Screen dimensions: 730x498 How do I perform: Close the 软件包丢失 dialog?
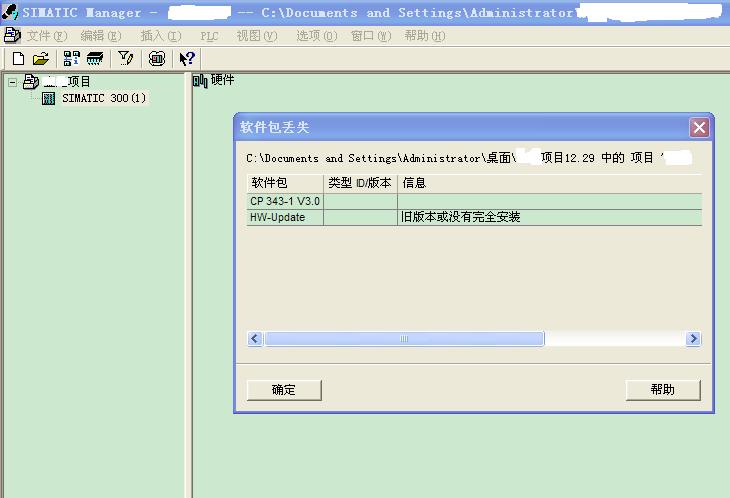699,127
